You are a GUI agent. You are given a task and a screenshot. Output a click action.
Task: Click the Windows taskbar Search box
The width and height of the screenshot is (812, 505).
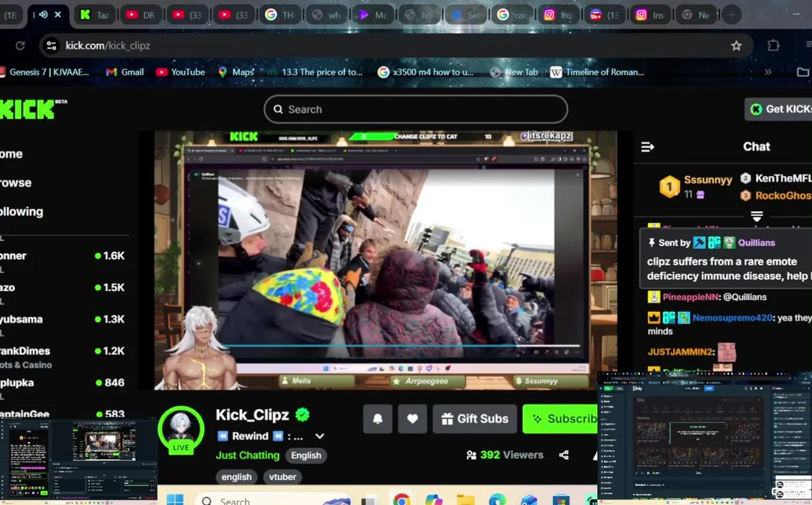coord(272,500)
